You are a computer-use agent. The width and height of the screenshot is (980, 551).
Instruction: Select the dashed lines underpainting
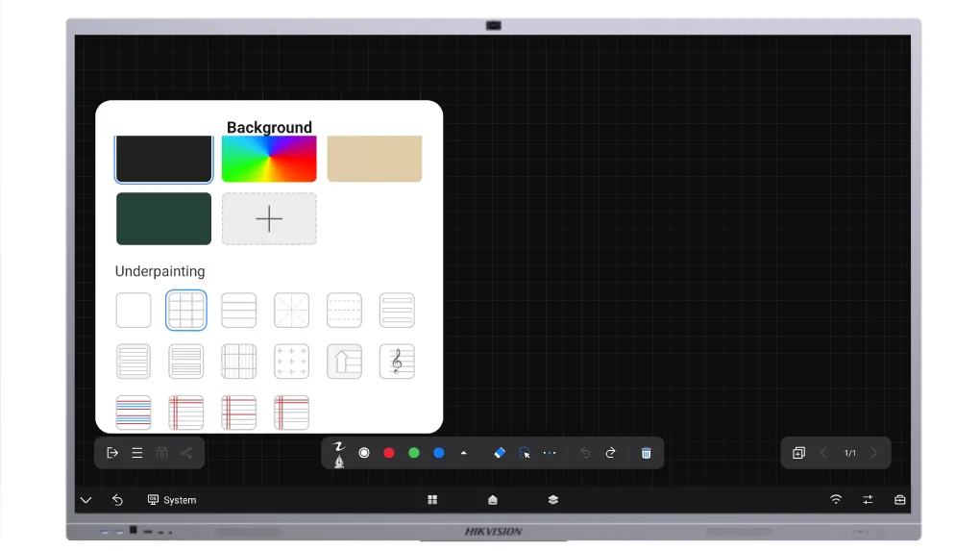344,311
